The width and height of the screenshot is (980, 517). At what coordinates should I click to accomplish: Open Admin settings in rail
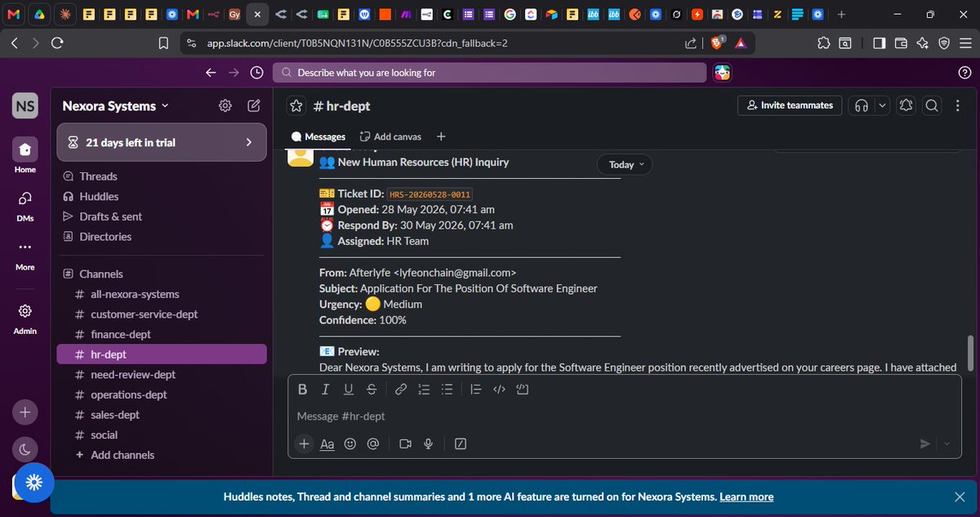pos(24,319)
